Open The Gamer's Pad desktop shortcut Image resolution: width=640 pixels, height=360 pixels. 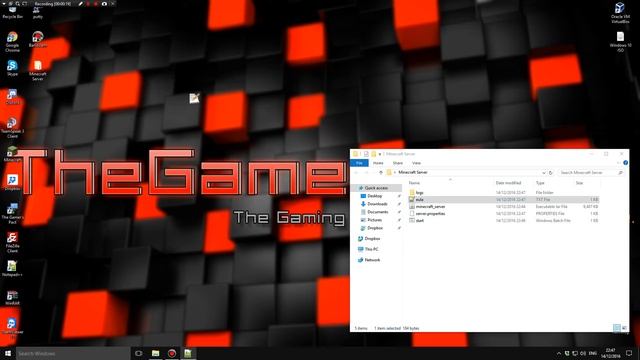12,213
